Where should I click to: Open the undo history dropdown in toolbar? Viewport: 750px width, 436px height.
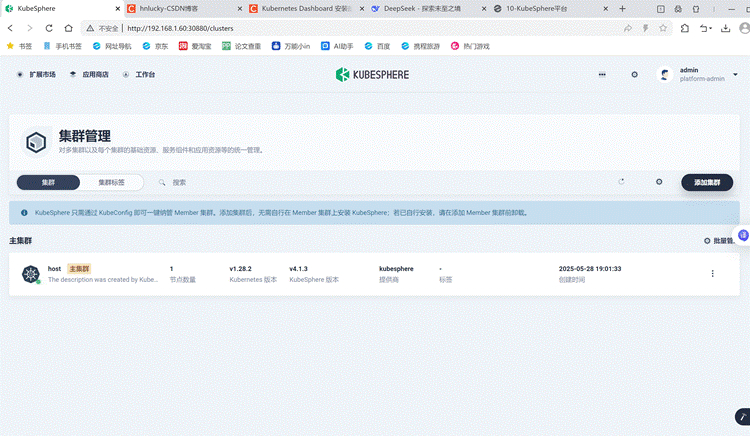point(706,28)
